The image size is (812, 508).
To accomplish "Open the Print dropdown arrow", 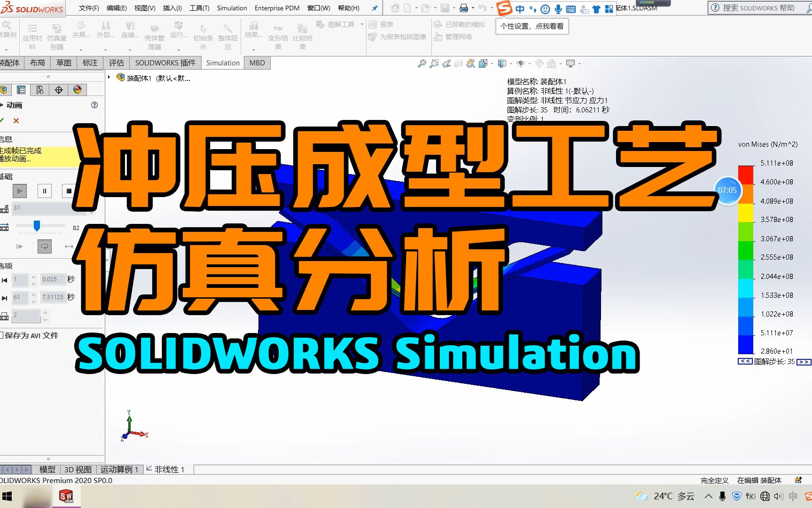I will pyautogui.click(x=473, y=8).
